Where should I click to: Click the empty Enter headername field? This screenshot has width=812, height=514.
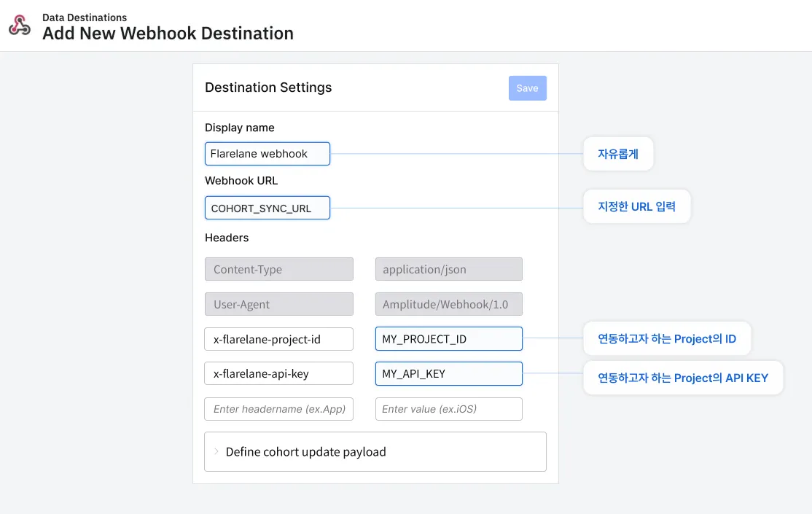279,409
